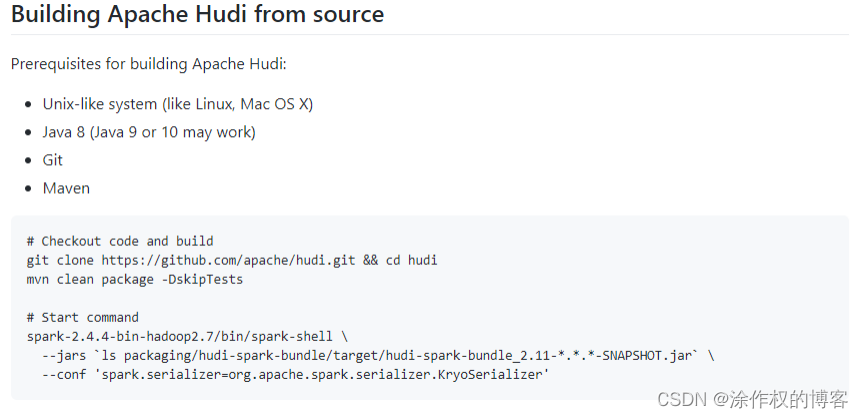Click the CSDN watermark text
Viewport: 863px width, 418px height.
point(752,400)
